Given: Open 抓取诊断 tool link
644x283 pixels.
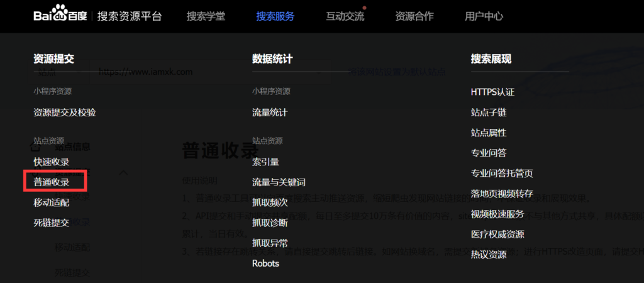Looking at the screenshot, I should pos(270,223).
